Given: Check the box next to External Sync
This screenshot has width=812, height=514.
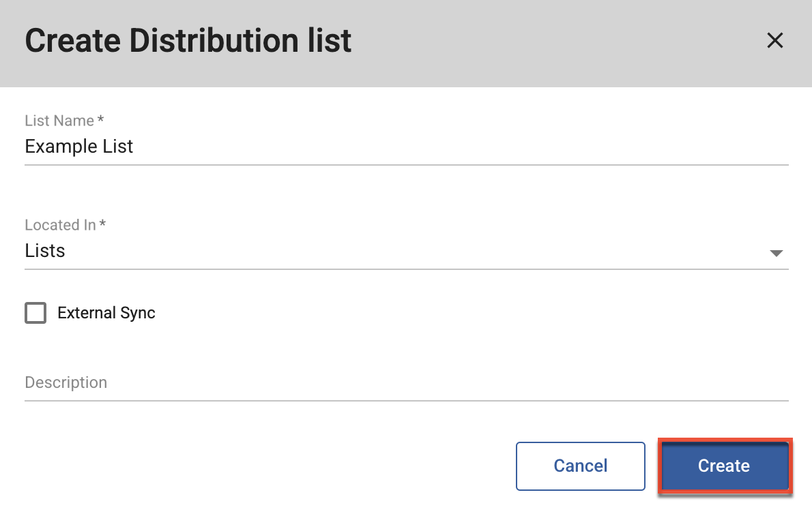Looking at the screenshot, I should point(35,313).
